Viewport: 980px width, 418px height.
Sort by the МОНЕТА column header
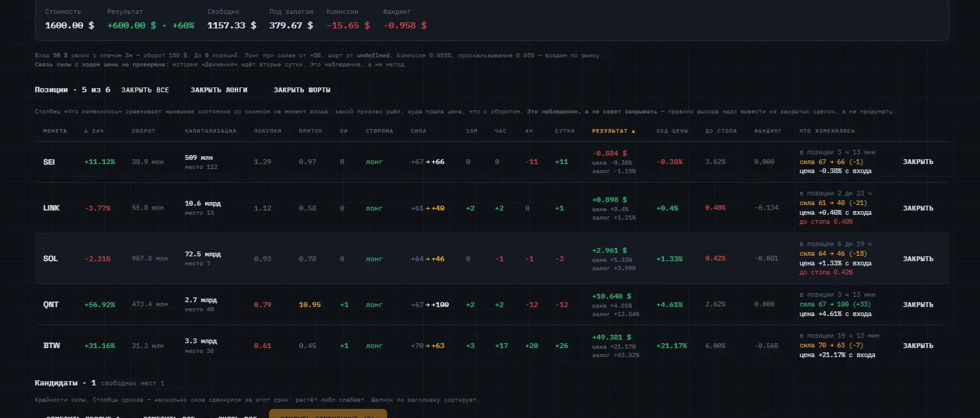[x=55, y=131]
